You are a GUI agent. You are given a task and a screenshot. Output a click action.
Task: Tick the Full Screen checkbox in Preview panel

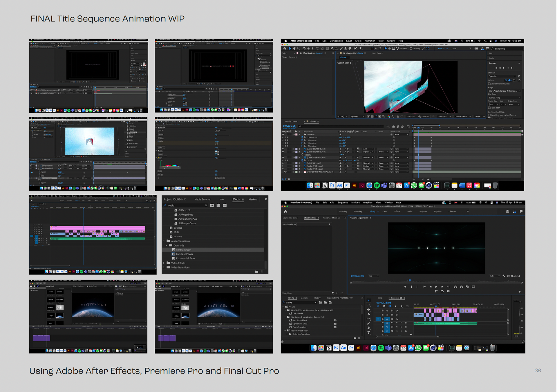pyautogui.click(x=489, y=108)
